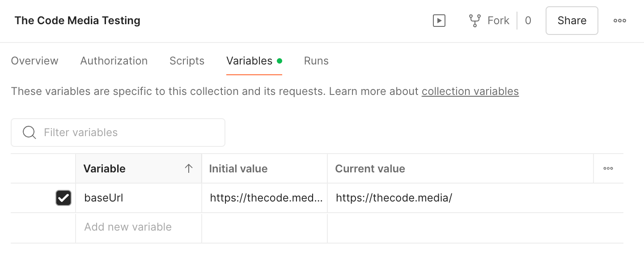Click the Share button
This screenshot has height=257, width=644.
(572, 21)
